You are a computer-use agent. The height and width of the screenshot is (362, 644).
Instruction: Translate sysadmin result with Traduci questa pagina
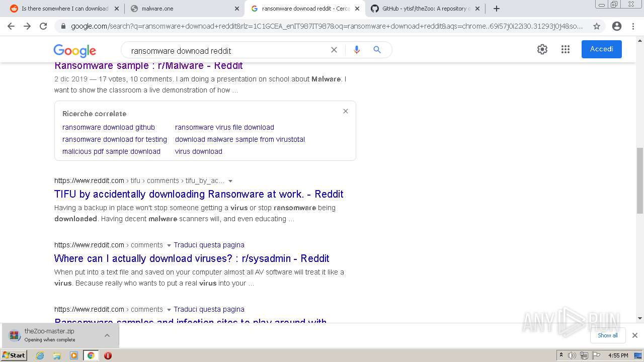coord(209,245)
